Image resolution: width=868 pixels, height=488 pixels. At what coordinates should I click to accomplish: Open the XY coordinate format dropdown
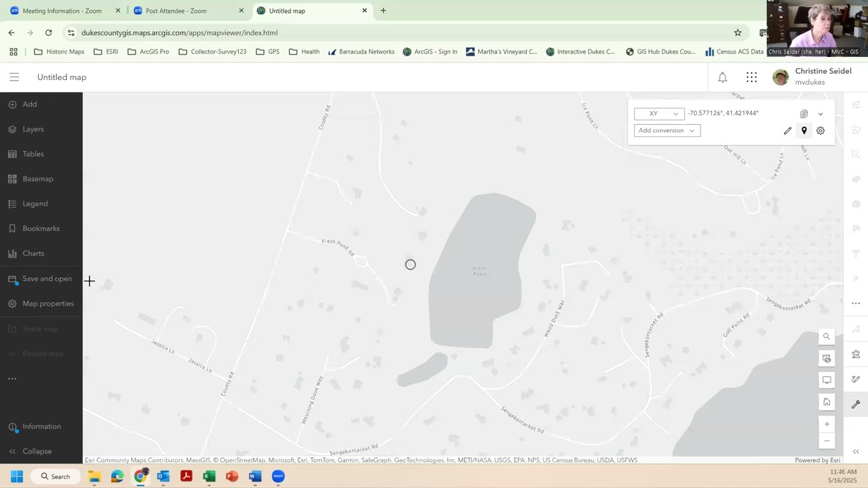[x=659, y=114]
